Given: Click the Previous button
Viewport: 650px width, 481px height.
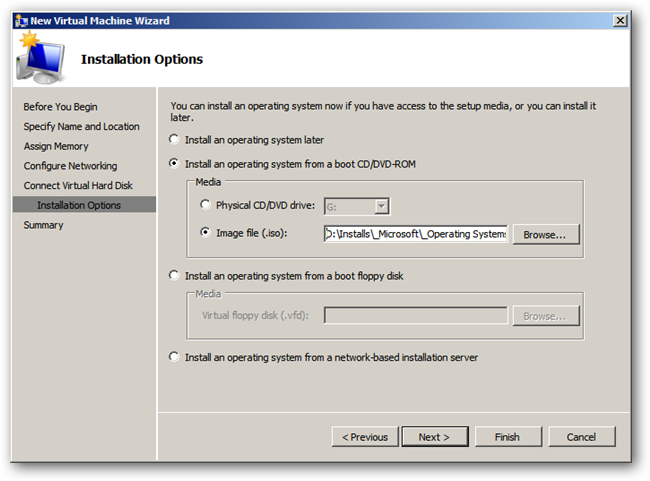Looking at the screenshot, I should pyautogui.click(x=365, y=437).
